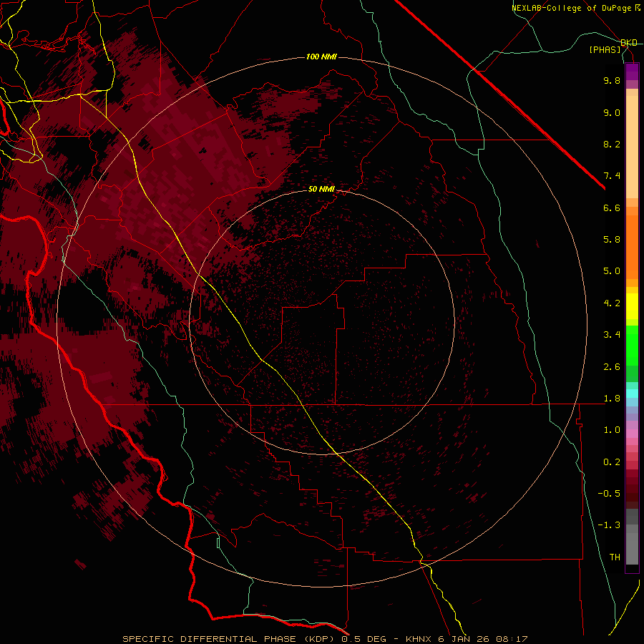This screenshot has width=644, height=644.
Task: Click the 100 NMI range ring label
Action: tap(321, 57)
